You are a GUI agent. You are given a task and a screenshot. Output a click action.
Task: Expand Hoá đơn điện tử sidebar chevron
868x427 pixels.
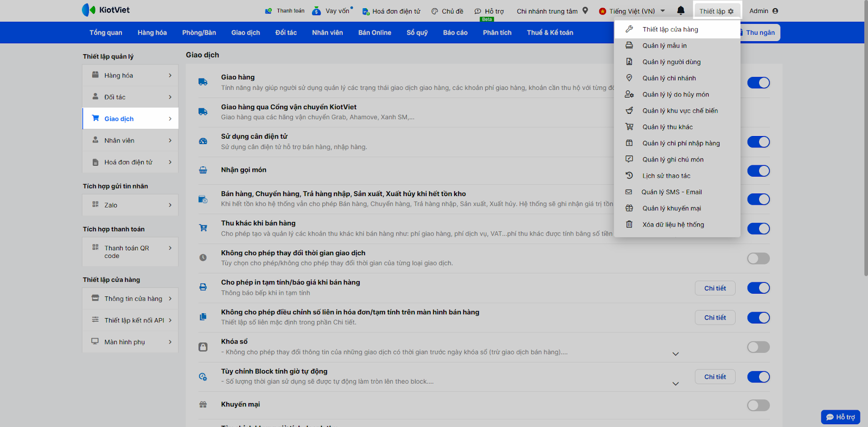170,162
